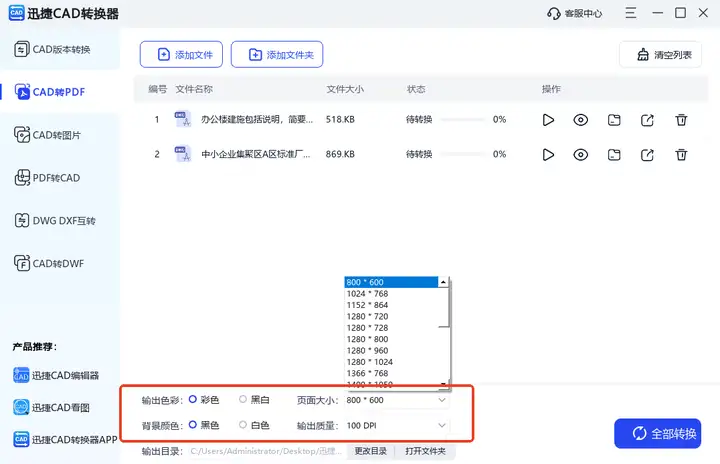Screen dimensions: 720x464
Task: Click the 文件大小 column header
Action: click(345, 89)
